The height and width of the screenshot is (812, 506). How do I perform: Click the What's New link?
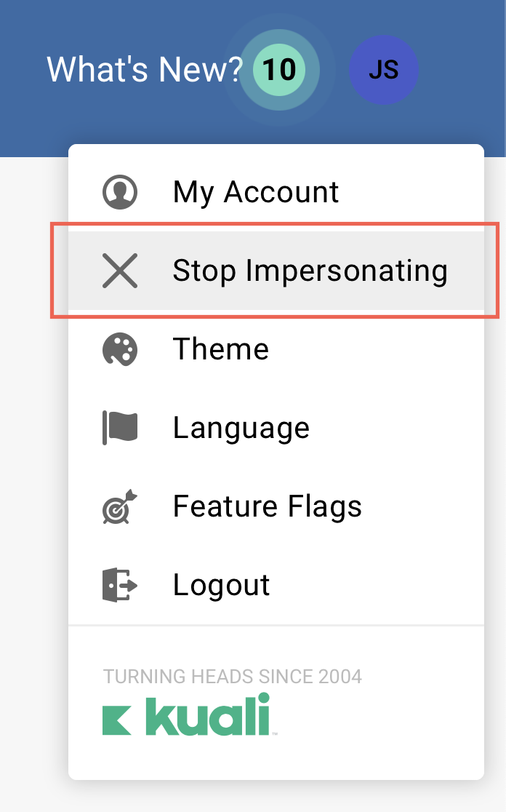click(x=140, y=69)
